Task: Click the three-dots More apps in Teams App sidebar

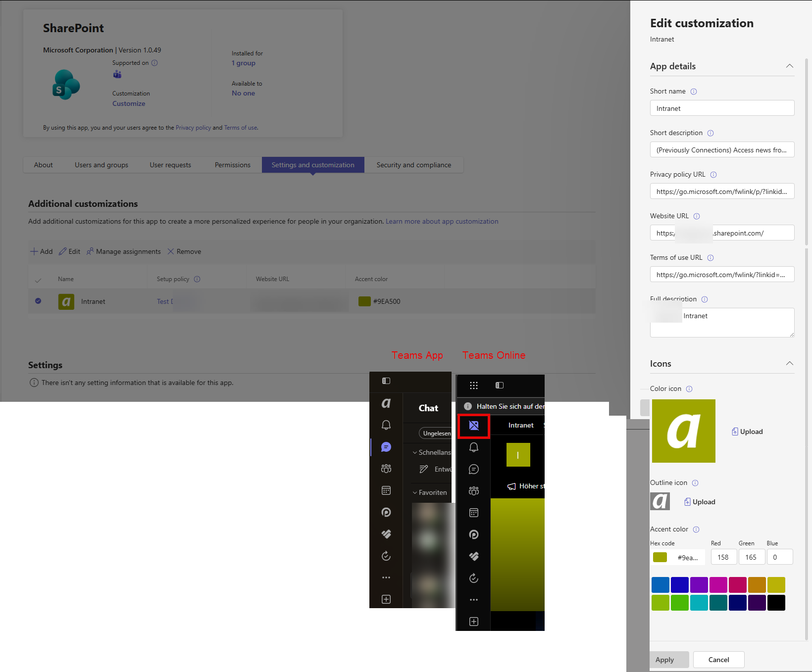Action: click(x=386, y=577)
